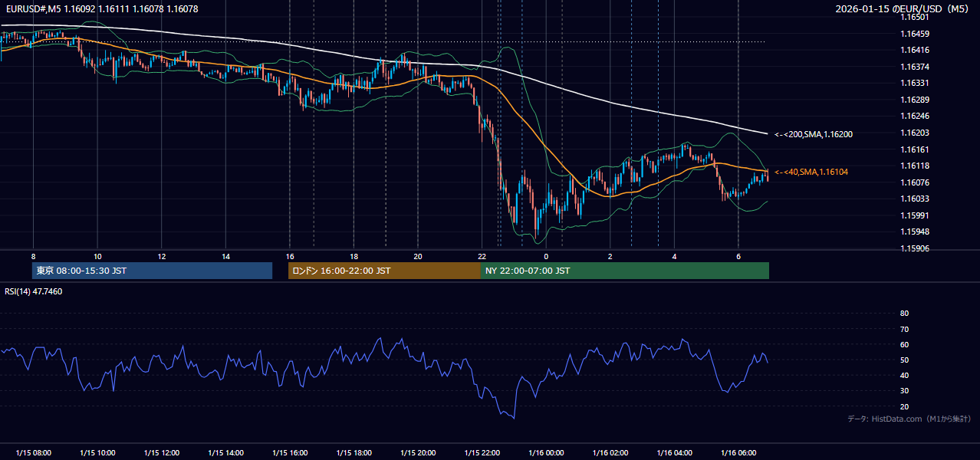Screen dimensions: 980x460
Task: Click hour tick 16 under the price chart
Action: (x=289, y=256)
